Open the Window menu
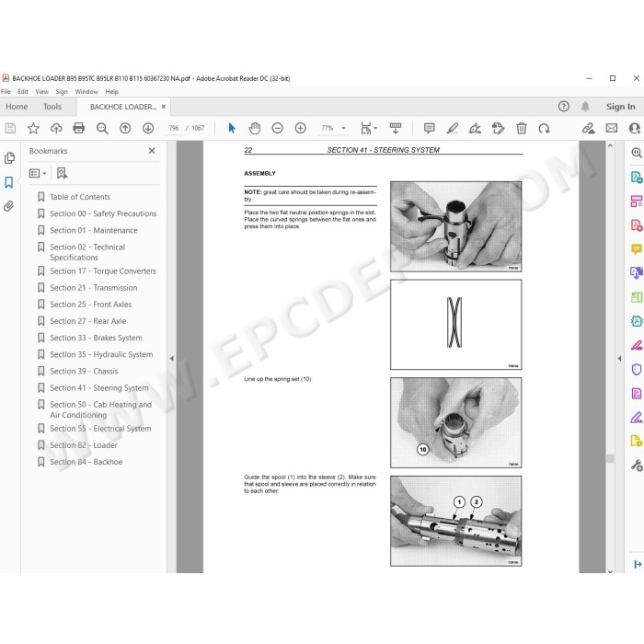The image size is (644, 644). (86, 92)
